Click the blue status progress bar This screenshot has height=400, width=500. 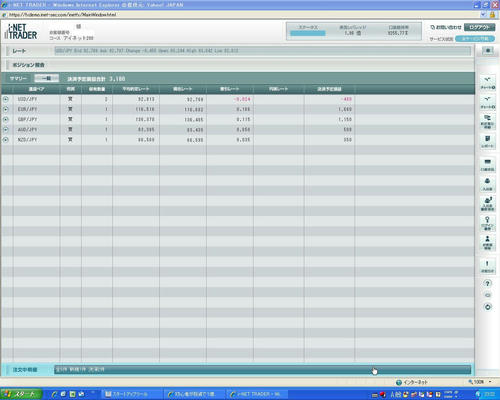[x=308, y=33]
